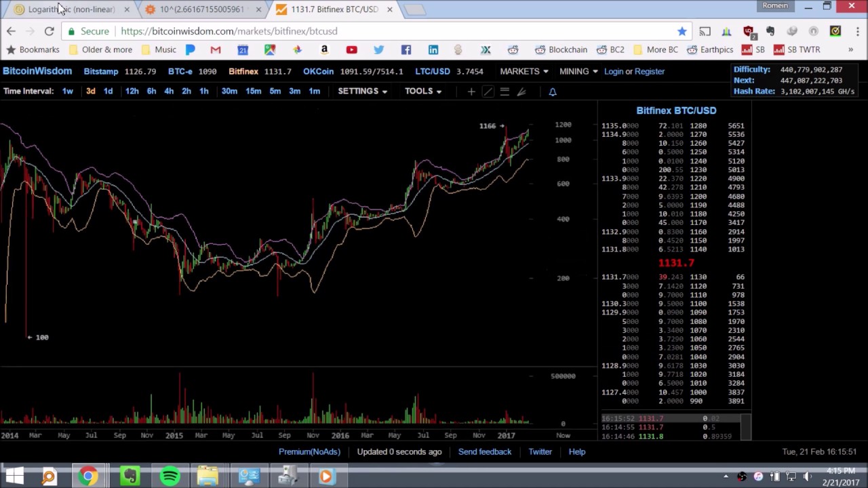Select the trend line drawing tool
Screen dimensions: 868x488
(x=488, y=91)
